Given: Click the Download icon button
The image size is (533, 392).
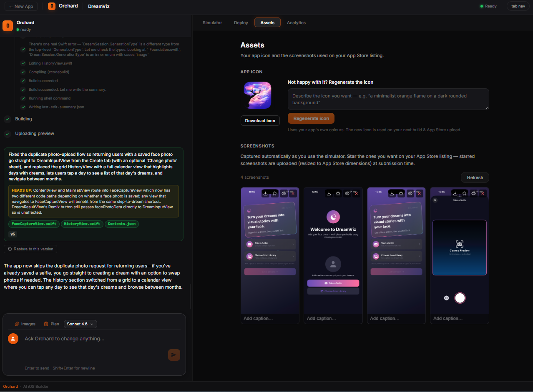Looking at the screenshot, I should click(260, 120).
